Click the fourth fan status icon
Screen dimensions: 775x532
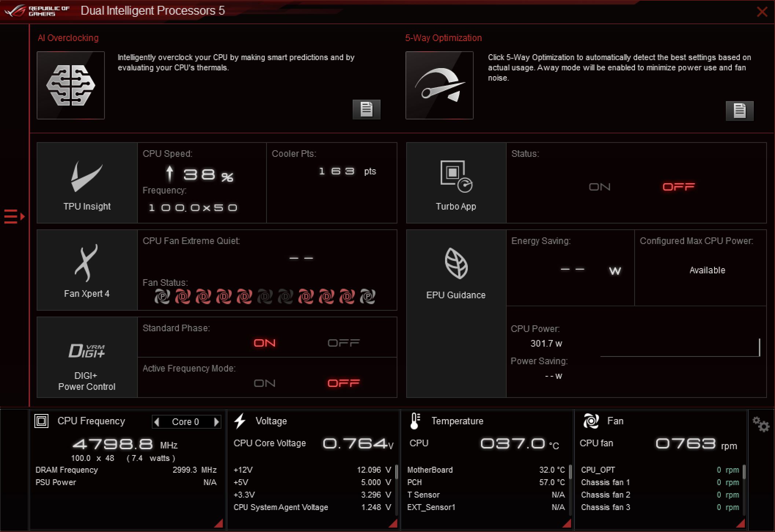pos(224,296)
